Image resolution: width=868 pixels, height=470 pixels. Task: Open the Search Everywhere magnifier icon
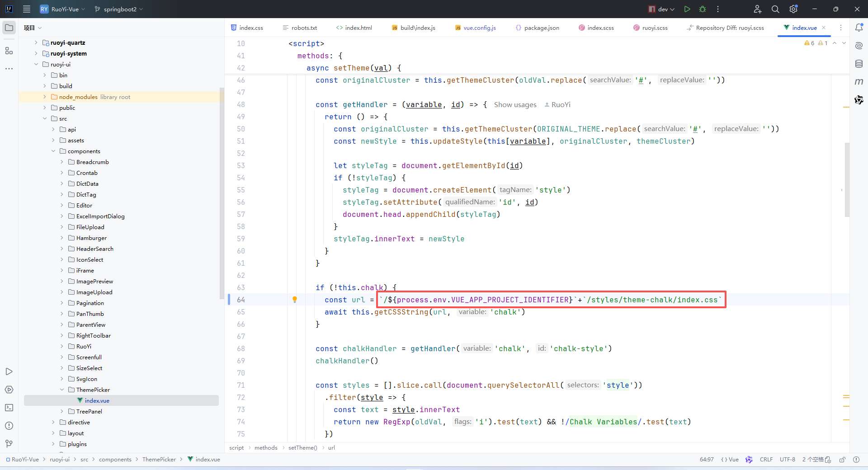pos(775,9)
